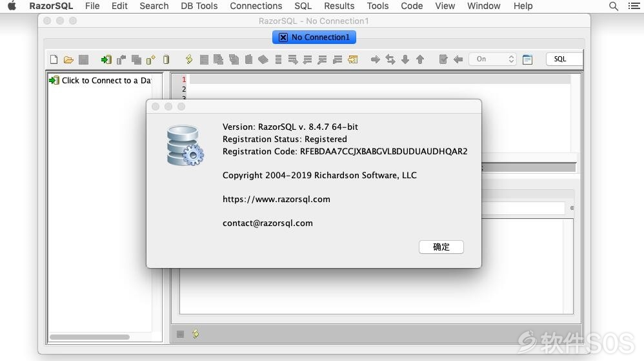Click line 1 in the SQL editor
Screen dimensions: 644x361
coord(379,79)
